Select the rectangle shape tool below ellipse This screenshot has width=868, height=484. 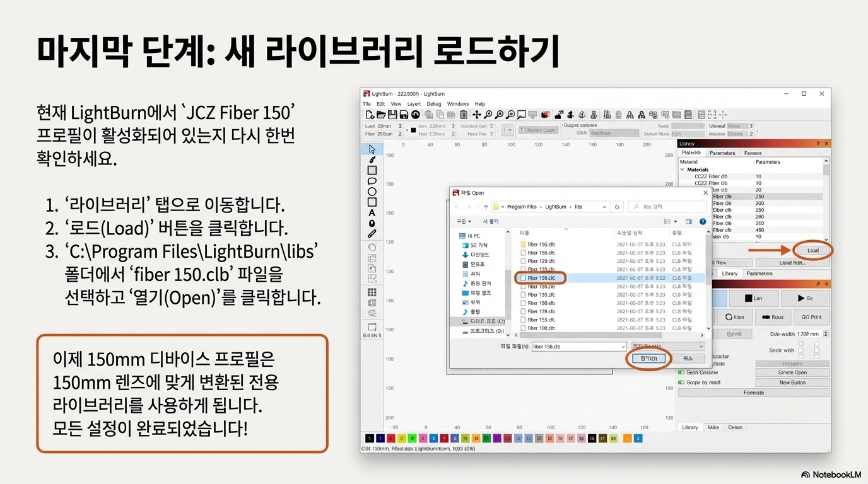pos(372,202)
